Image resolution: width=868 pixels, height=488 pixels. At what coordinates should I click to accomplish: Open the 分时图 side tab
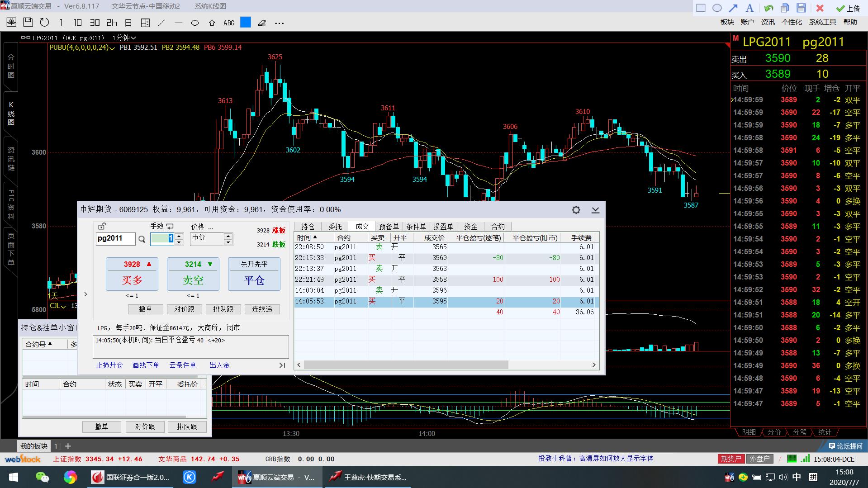point(11,66)
